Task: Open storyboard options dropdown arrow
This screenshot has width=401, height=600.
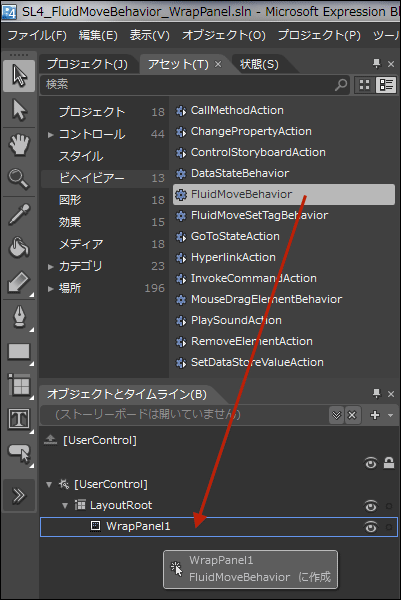Action: (391, 415)
